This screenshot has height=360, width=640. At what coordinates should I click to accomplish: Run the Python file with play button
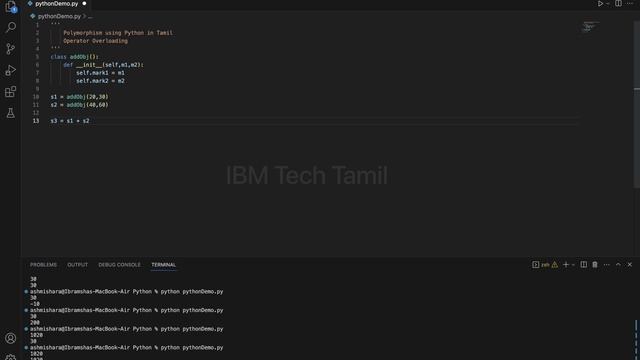(x=600, y=4)
